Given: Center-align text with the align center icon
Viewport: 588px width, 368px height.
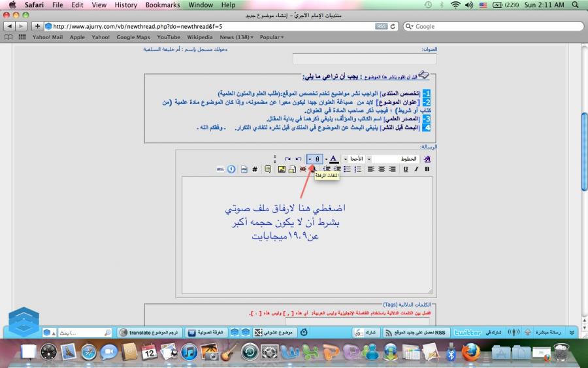Looking at the screenshot, I should [x=382, y=169].
